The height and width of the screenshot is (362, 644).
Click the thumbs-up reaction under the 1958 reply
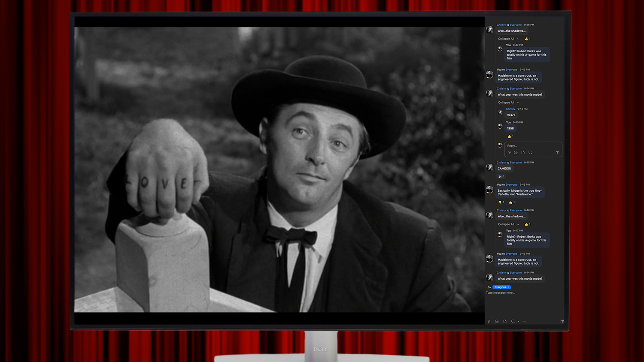pyautogui.click(x=510, y=136)
